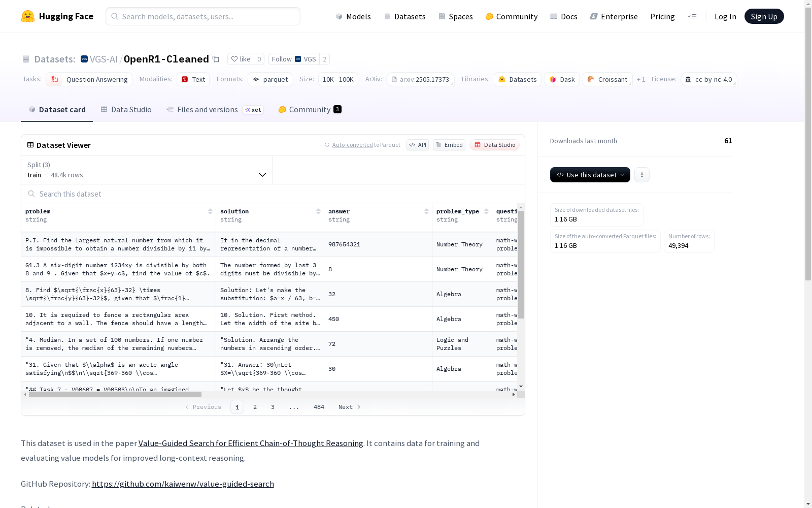Viewport: 812px width, 508px height.
Task: Click the Sign Up button
Action: click(764, 16)
